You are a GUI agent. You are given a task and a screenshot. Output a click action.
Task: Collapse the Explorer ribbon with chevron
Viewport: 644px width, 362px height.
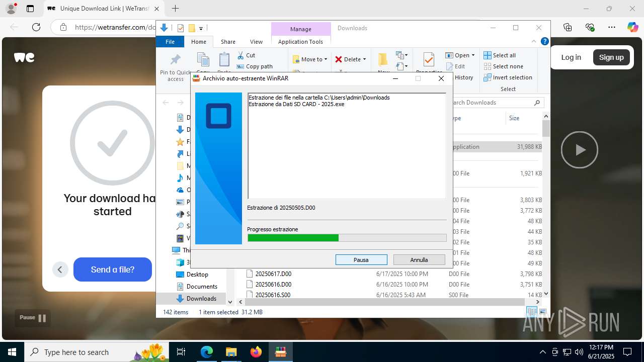coord(534,42)
